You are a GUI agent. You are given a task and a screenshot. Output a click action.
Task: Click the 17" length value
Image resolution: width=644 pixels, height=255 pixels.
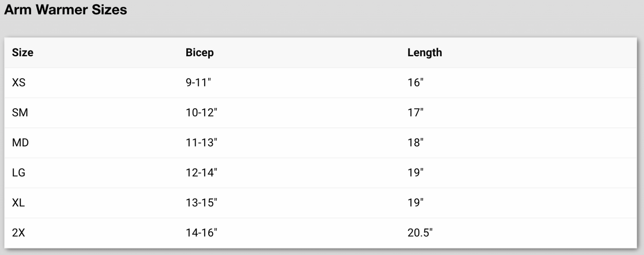pyautogui.click(x=416, y=112)
